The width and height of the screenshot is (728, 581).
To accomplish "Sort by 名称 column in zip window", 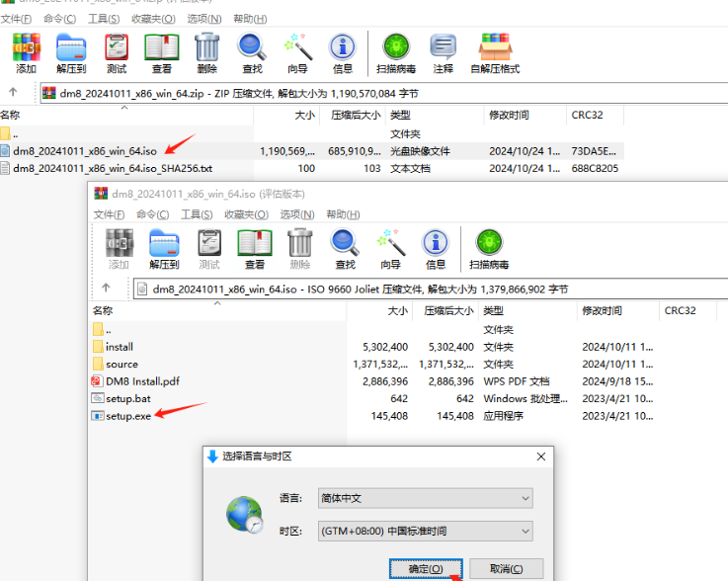I will tap(126, 116).
